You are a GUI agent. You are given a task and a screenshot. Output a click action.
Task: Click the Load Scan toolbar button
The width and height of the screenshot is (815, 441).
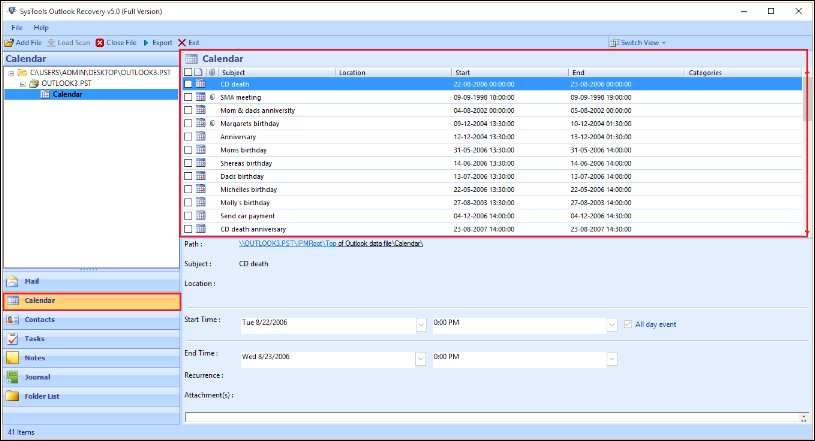[x=69, y=43]
